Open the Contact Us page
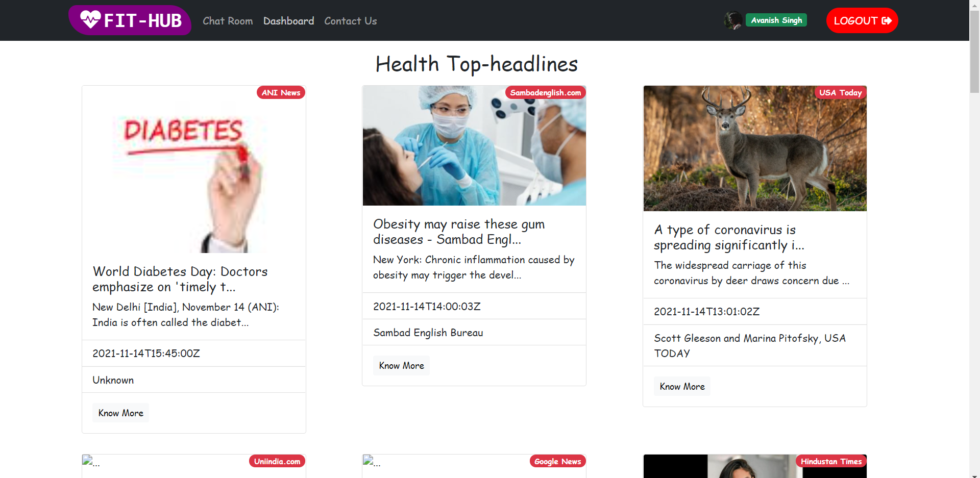Screen dimensions: 980x478 point(350,21)
